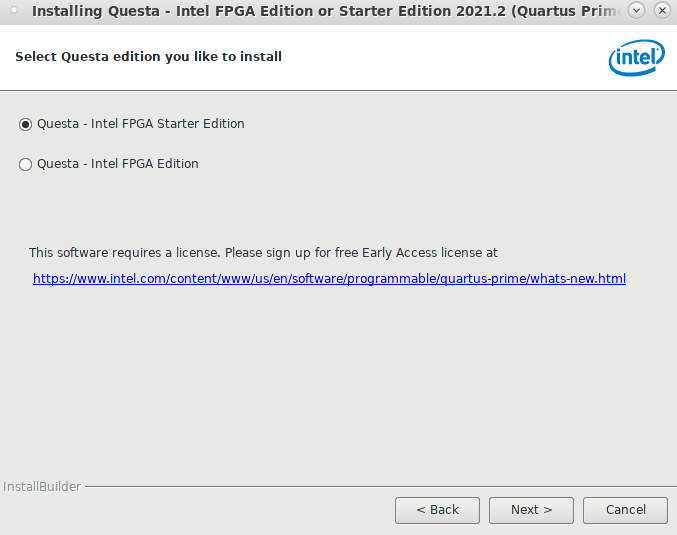Open the window menu dot in title bar
Image resolution: width=677 pixels, height=535 pixels.
coord(13,11)
